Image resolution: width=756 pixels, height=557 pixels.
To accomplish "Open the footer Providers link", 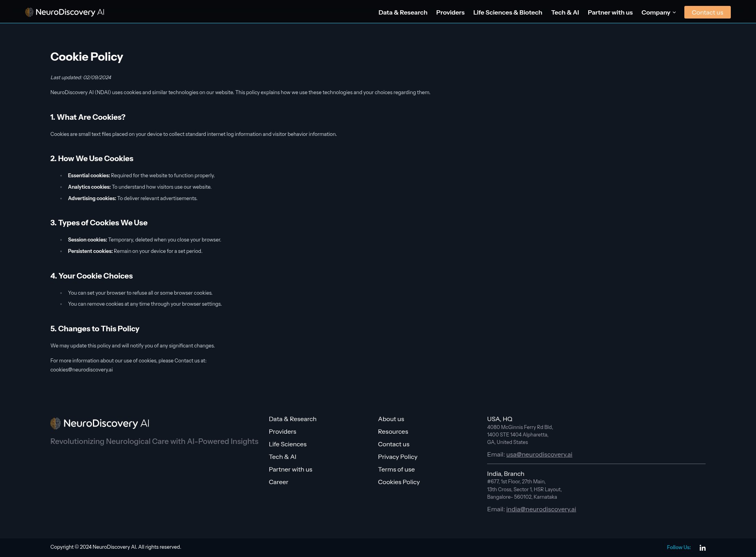I will click(x=282, y=432).
